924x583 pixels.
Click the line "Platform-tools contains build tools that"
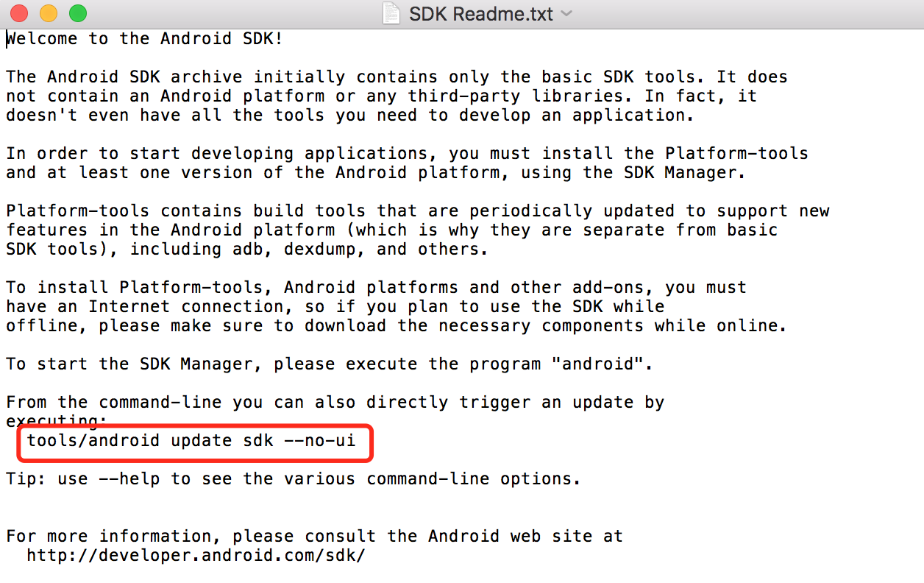click(418, 211)
